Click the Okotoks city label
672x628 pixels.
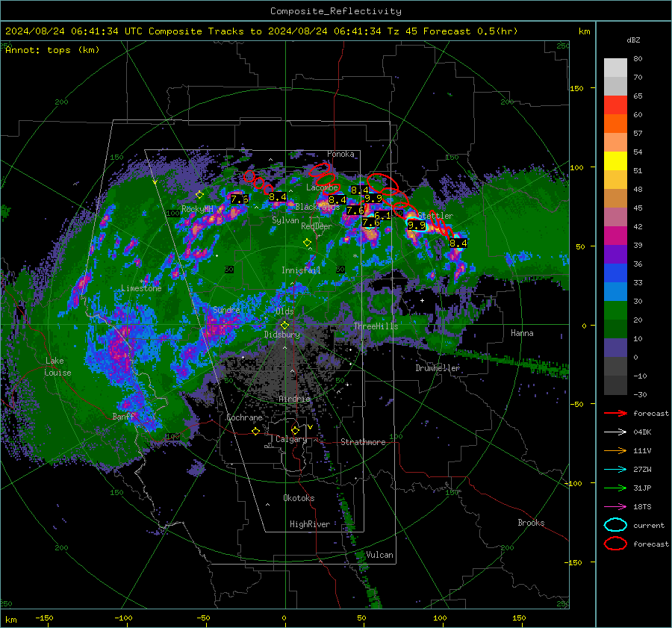[x=299, y=498]
